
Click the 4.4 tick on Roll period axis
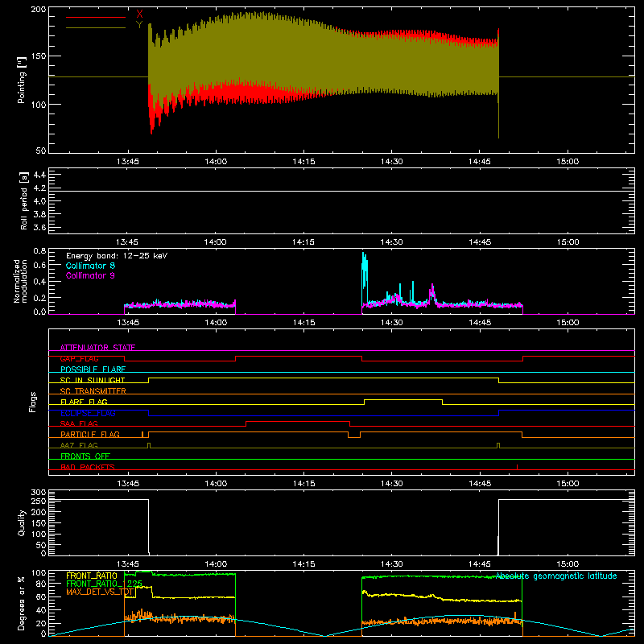click(x=39, y=175)
